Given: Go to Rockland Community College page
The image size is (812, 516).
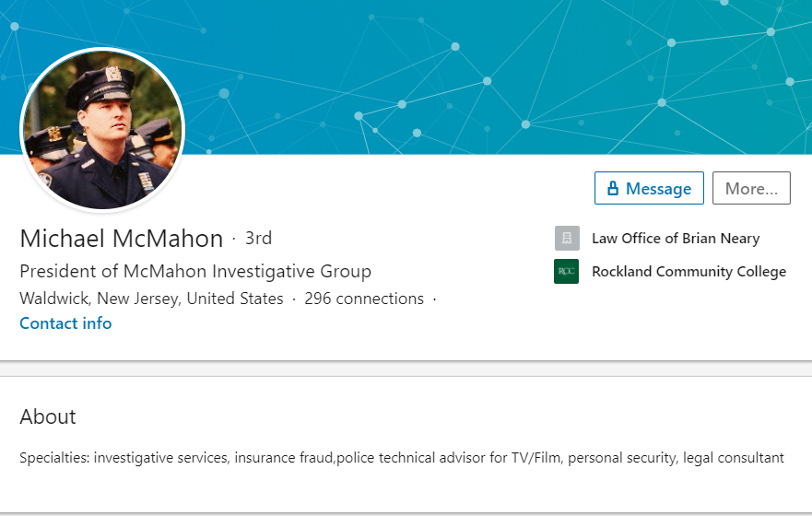Looking at the screenshot, I should [688, 272].
